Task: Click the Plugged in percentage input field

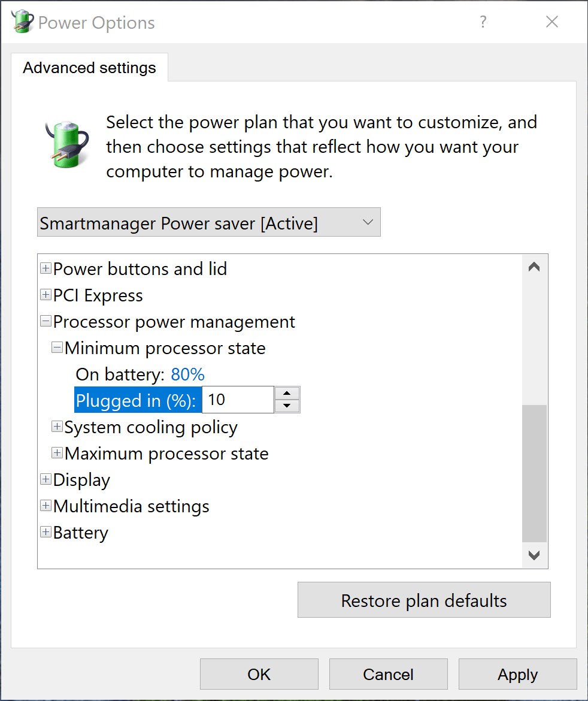Action: coord(237,400)
